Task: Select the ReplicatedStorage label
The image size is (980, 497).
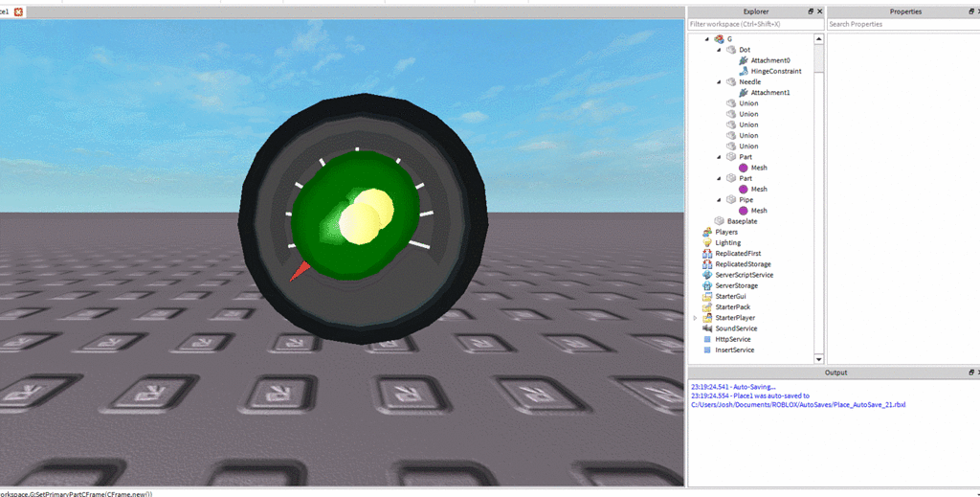Action: click(x=743, y=263)
